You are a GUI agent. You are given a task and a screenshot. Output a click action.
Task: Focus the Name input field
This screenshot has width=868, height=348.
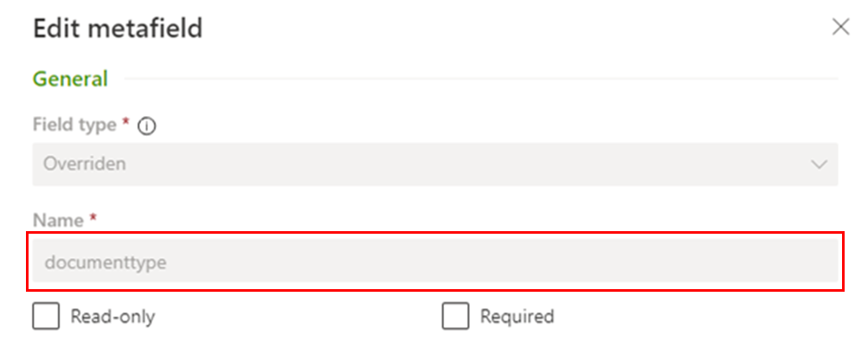pos(434,261)
